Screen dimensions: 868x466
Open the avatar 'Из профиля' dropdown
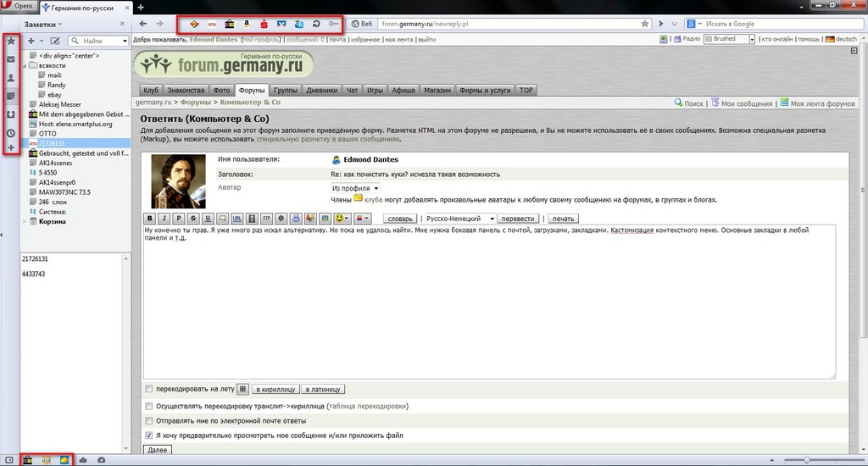pyautogui.click(x=355, y=188)
